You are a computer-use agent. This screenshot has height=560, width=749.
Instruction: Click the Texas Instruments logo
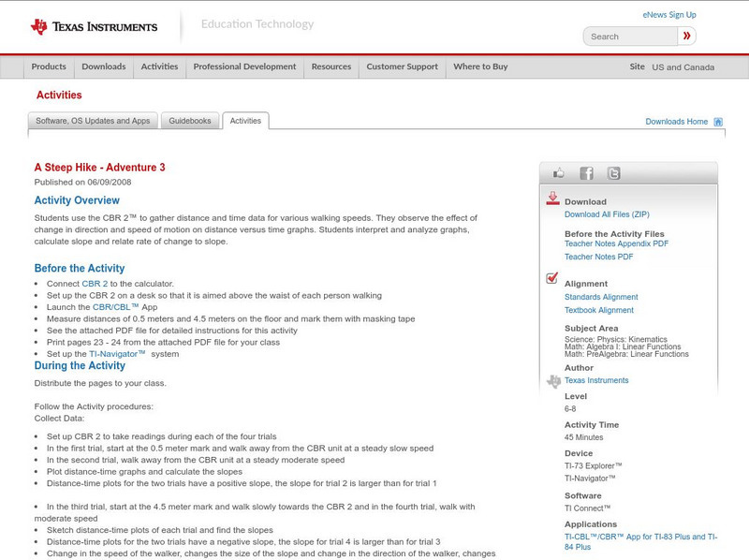[x=94, y=27]
